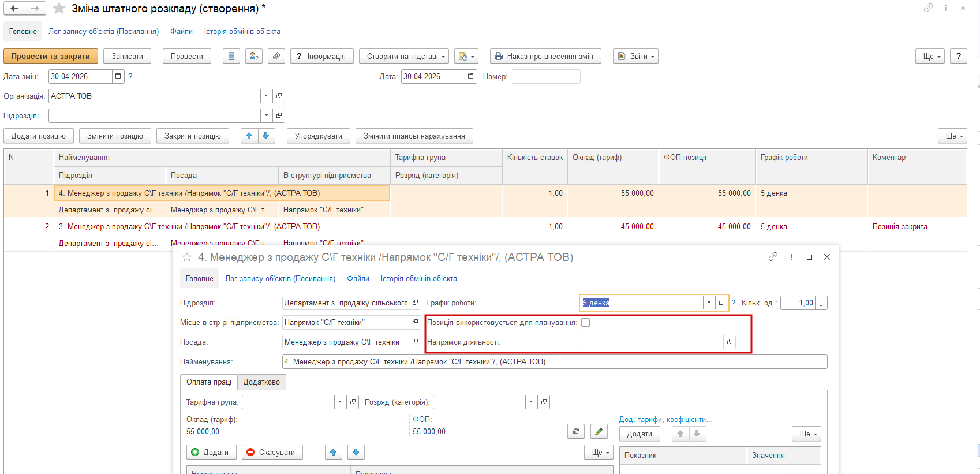The width and height of the screenshot is (980, 474).
Task: Expand the Розряд (категорія) dropdown in dialog
Action: pyautogui.click(x=531, y=402)
